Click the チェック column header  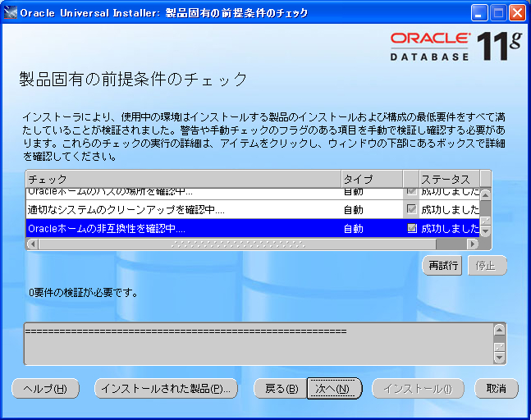tap(183, 179)
